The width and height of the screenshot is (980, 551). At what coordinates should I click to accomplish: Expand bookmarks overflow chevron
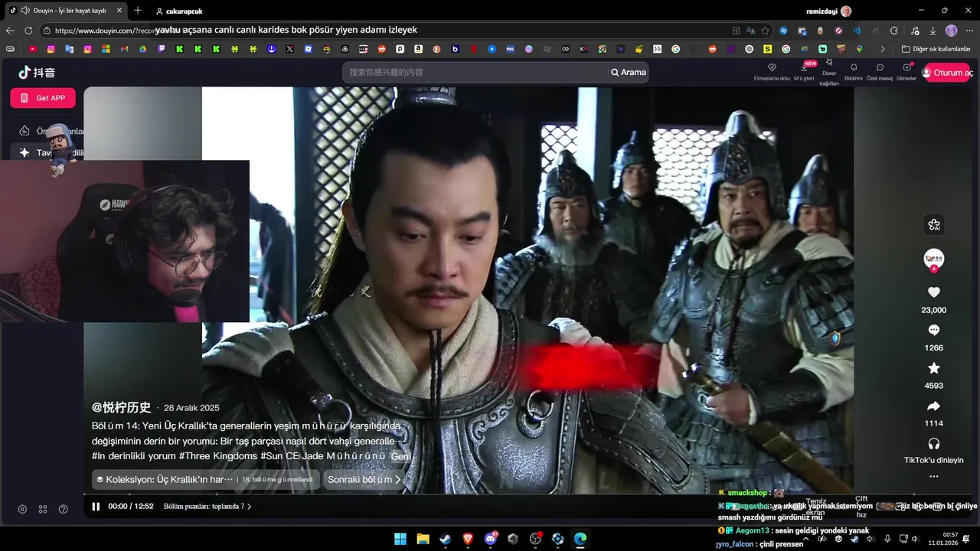pos(882,49)
